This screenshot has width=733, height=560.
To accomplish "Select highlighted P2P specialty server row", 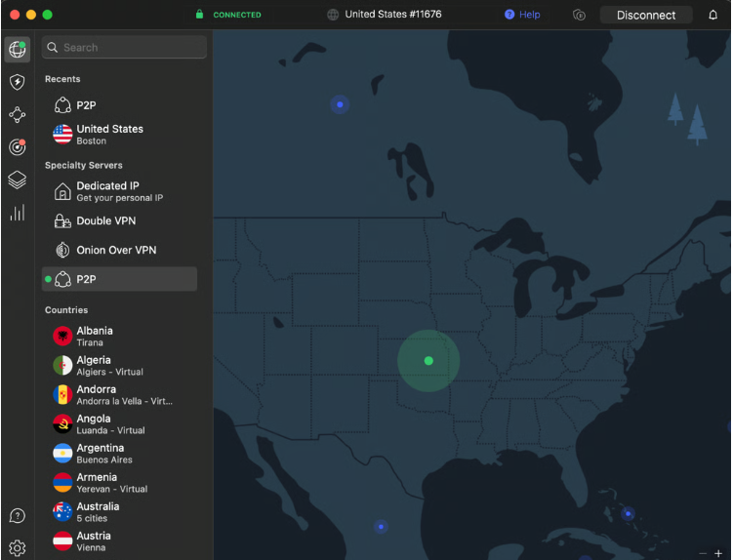I will click(x=119, y=279).
